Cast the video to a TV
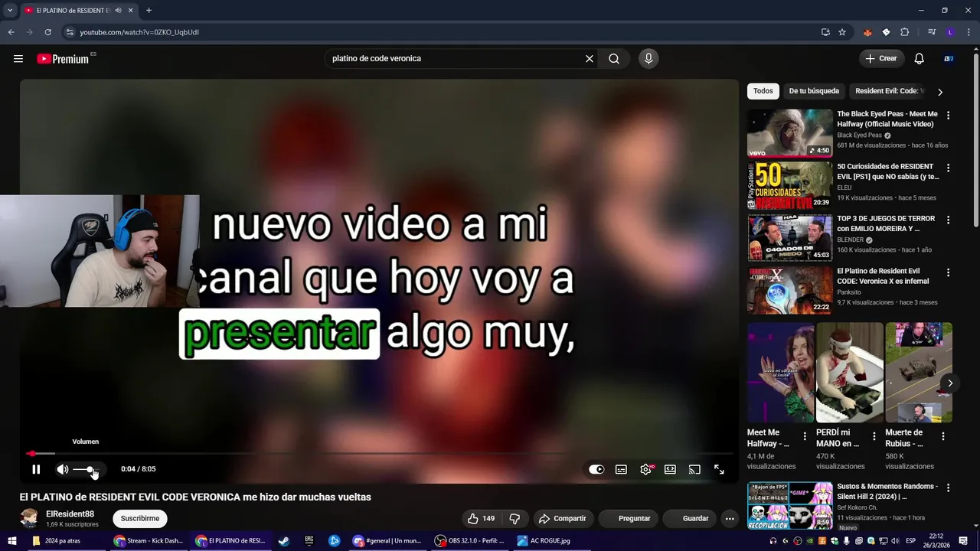 pos(694,469)
